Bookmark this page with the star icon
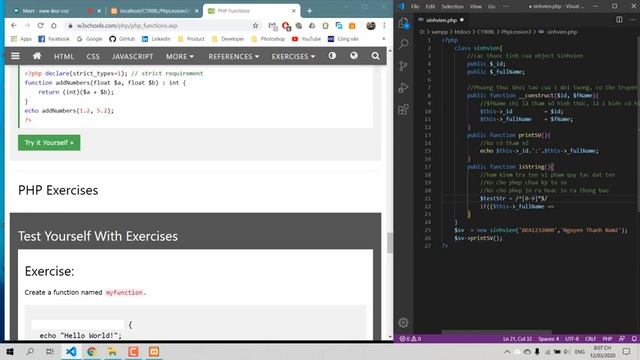Image resolution: width=640 pixels, height=360 pixels. tap(256, 26)
